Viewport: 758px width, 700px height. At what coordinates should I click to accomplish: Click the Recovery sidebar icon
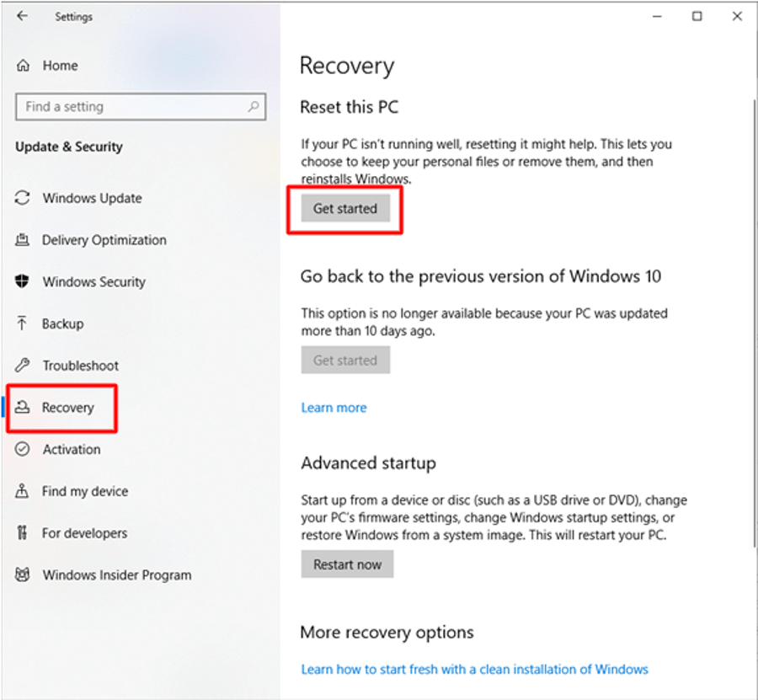point(22,407)
